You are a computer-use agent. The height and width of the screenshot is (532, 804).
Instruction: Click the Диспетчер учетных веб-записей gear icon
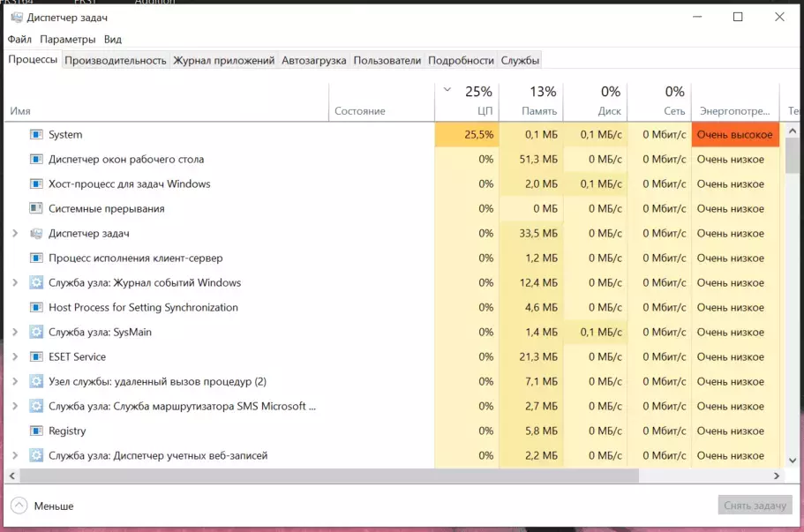pos(36,455)
